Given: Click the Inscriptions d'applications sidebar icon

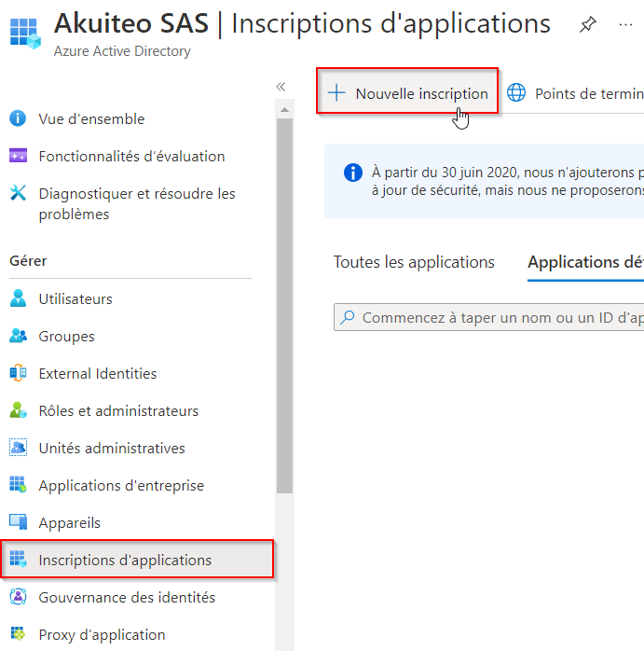Looking at the screenshot, I should pyautogui.click(x=18, y=560).
